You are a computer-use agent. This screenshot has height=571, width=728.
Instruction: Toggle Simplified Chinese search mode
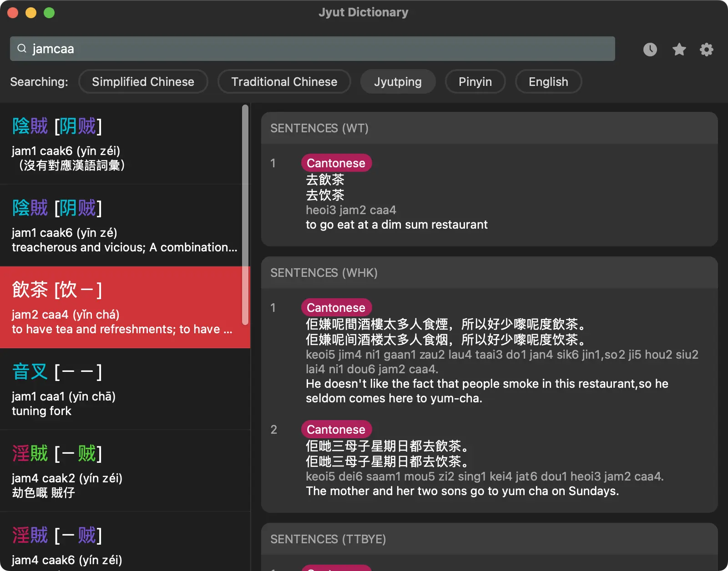[143, 81]
